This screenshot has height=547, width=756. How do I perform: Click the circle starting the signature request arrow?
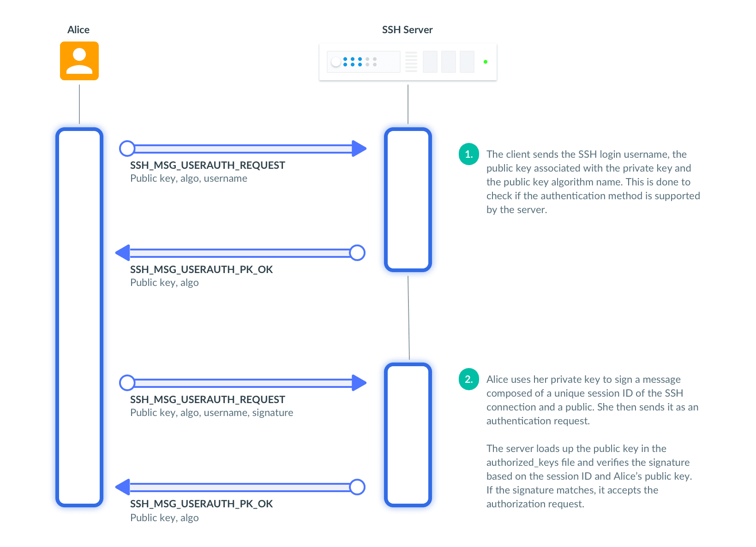[127, 383]
